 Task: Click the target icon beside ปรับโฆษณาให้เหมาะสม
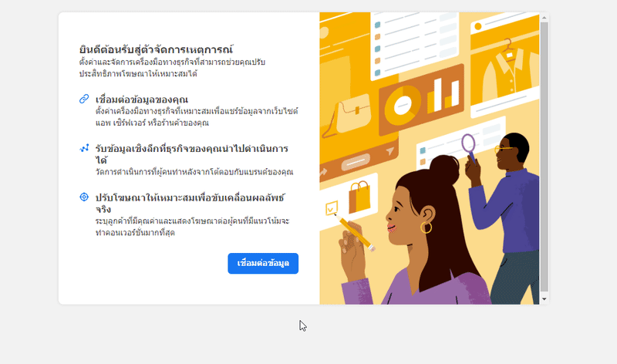point(84,197)
